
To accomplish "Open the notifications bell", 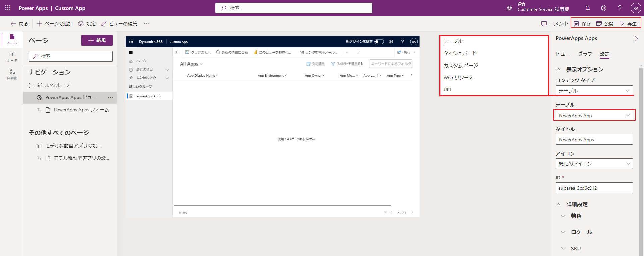I will [588, 8].
